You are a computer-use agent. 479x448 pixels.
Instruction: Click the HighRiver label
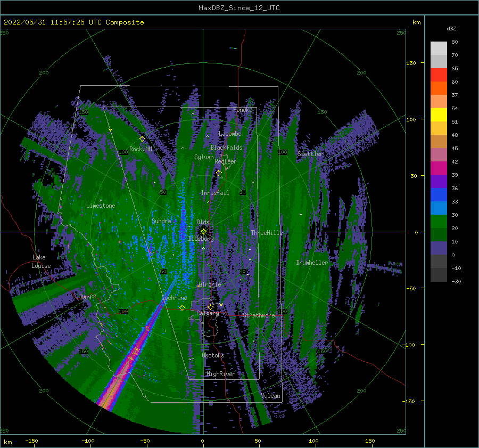(x=221, y=374)
